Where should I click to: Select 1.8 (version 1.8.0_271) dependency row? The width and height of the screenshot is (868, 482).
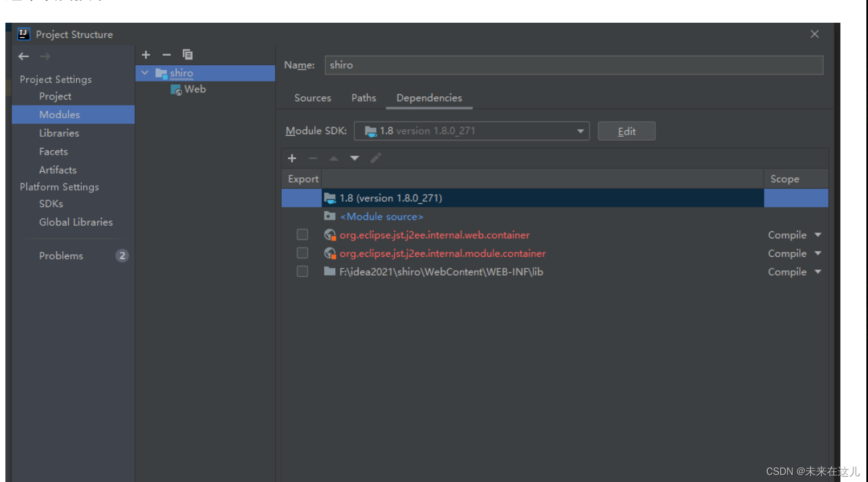(555, 198)
